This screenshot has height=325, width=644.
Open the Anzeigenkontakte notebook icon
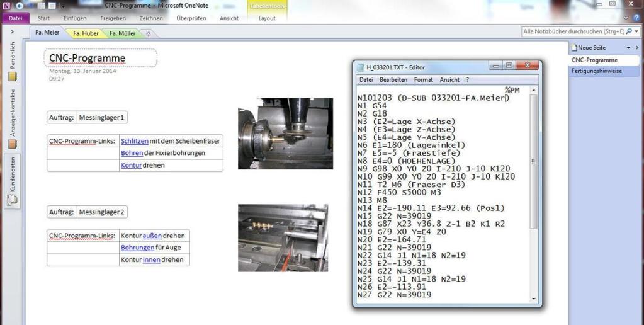coord(13,144)
